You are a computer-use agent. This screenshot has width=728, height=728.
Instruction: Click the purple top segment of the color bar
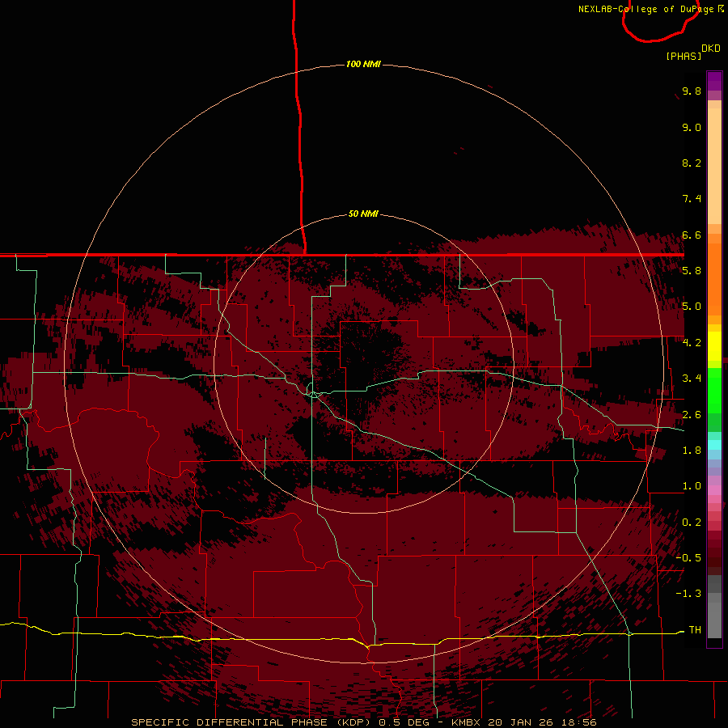point(714,81)
